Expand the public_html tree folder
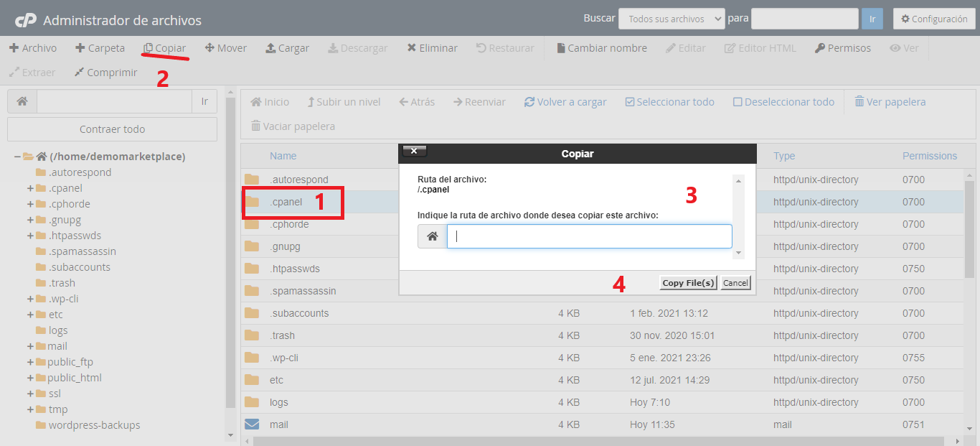The height and width of the screenshot is (446, 980). pyautogui.click(x=30, y=378)
